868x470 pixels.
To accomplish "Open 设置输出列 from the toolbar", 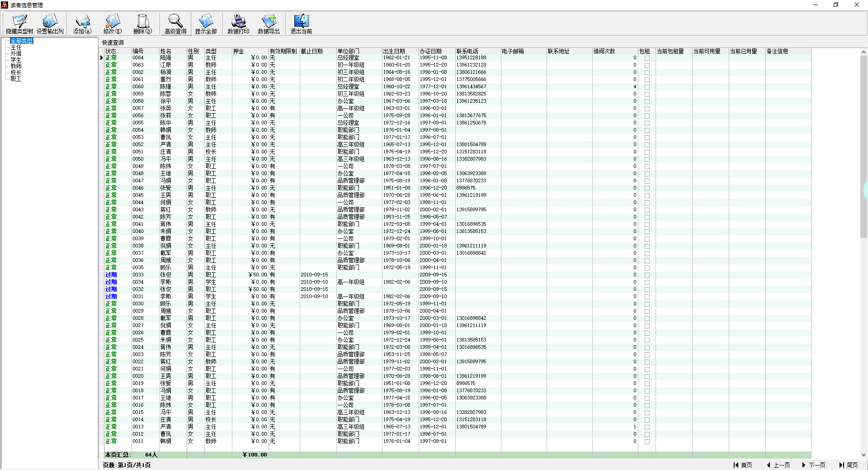I will click(50, 24).
